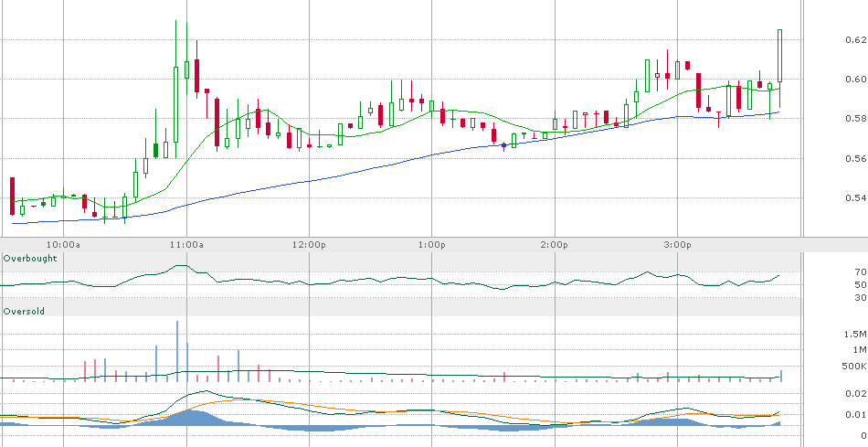Pick the 1:00p time axis label
868x447 pixels.
(x=432, y=244)
